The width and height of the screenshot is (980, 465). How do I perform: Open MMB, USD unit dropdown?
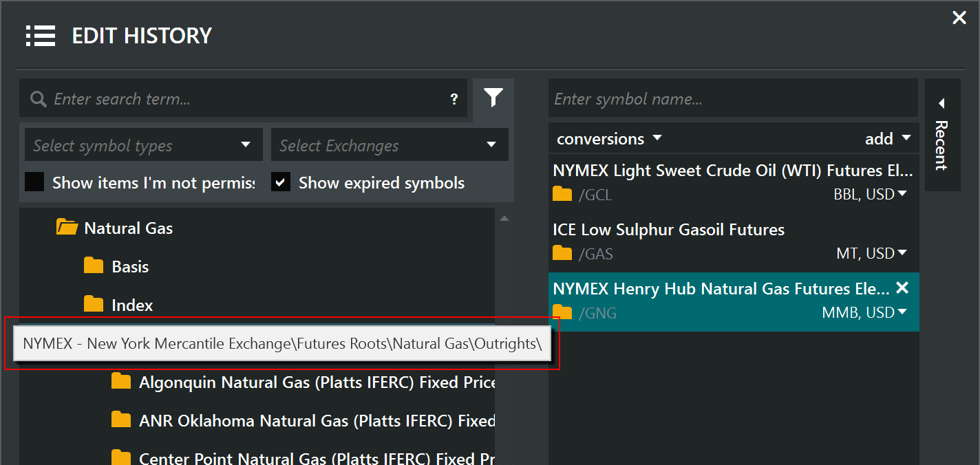click(x=864, y=313)
